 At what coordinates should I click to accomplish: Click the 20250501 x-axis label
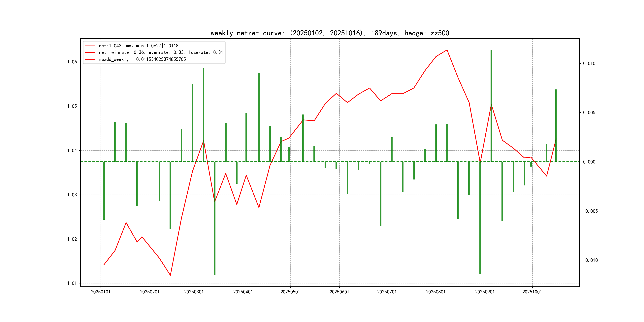pos(290,292)
